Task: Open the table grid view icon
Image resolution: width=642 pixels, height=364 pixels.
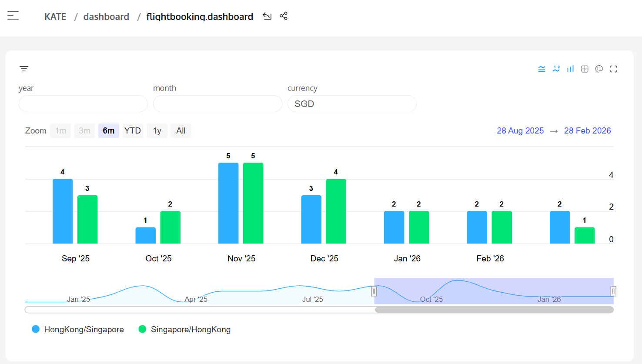Action: tap(585, 69)
